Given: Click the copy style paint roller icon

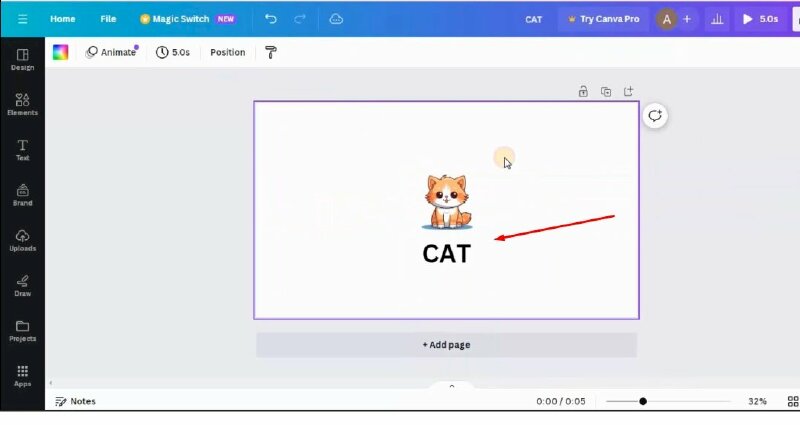Looking at the screenshot, I should 271,52.
